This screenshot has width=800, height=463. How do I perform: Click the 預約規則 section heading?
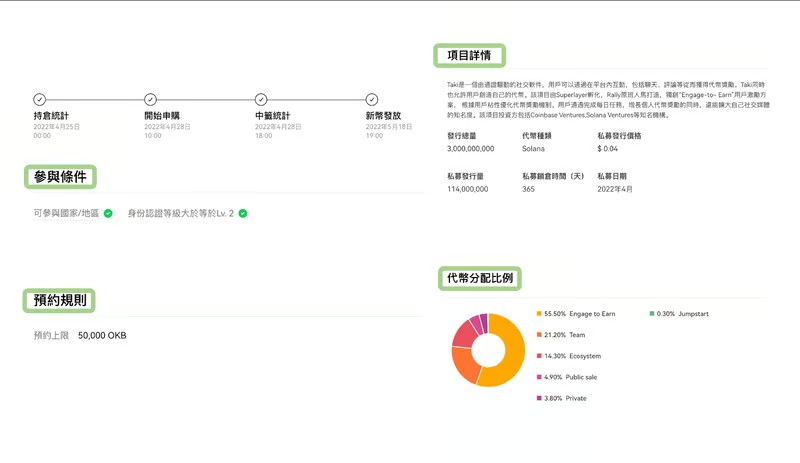click(60, 299)
